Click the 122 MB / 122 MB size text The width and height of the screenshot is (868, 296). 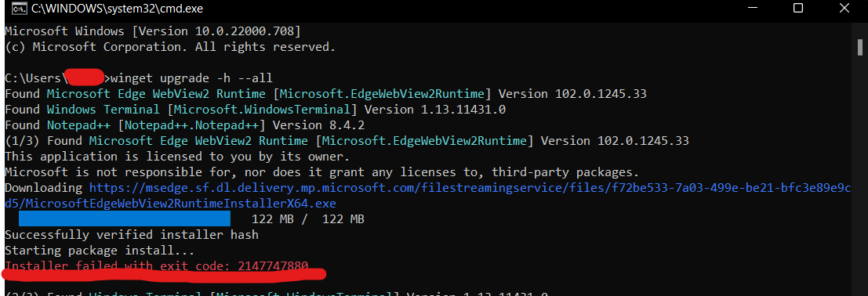coord(308,219)
